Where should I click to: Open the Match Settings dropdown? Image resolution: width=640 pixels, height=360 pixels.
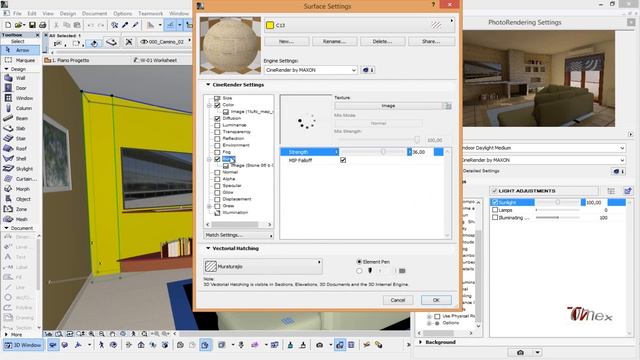[x=238, y=235]
